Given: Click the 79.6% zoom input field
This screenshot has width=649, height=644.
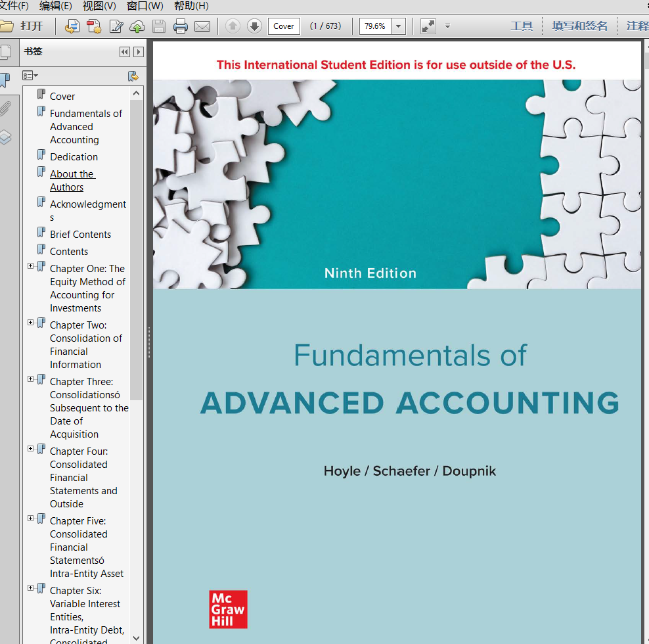Looking at the screenshot, I should click(375, 26).
